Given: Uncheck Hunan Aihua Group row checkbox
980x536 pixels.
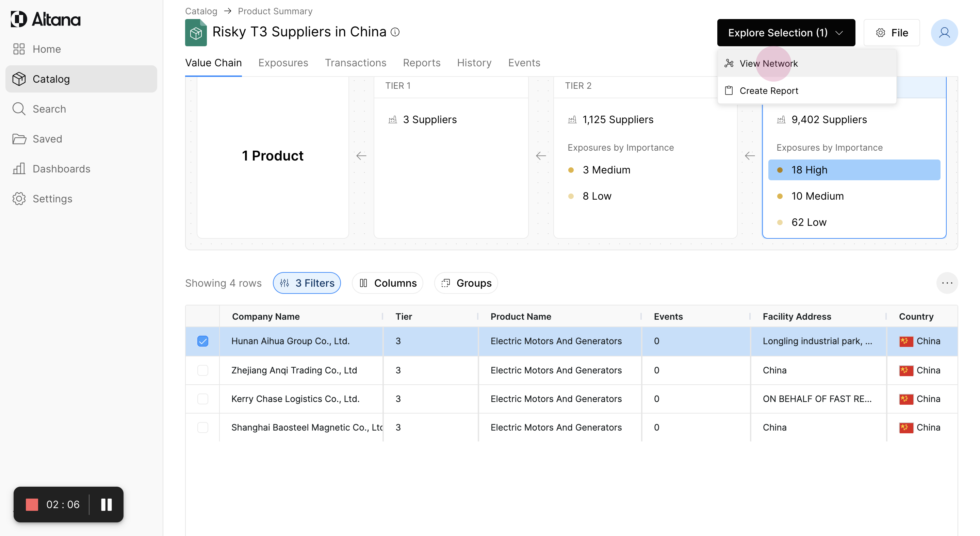Looking at the screenshot, I should (x=203, y=341).
